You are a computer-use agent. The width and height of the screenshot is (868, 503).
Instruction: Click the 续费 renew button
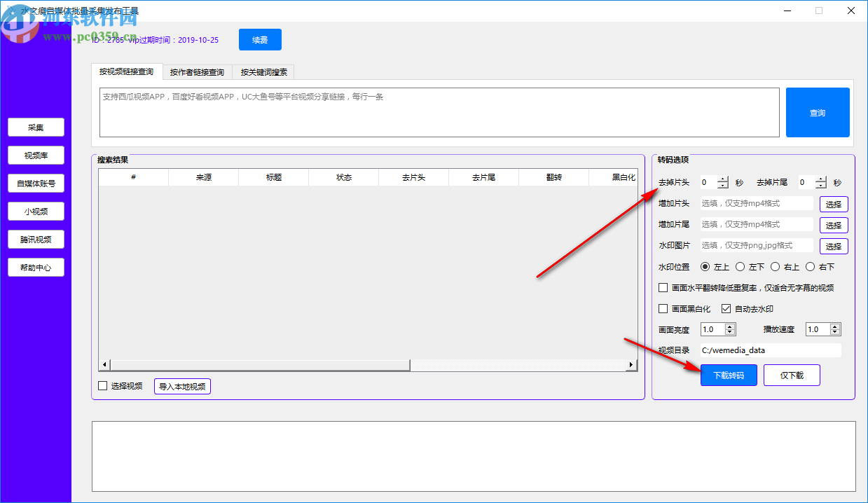260,40
